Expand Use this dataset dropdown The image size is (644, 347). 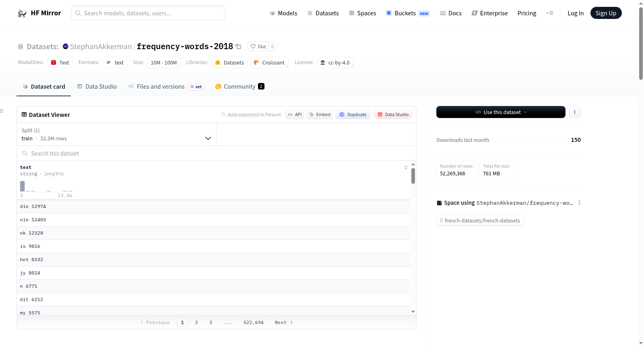(x=501, y=112)
